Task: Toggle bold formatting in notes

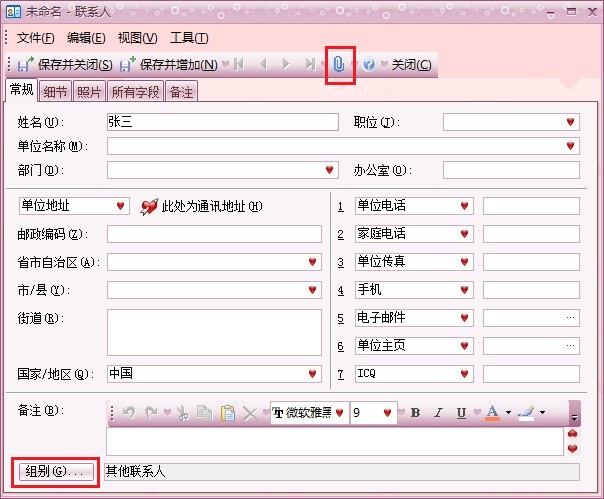Action: tap(415, 413)
